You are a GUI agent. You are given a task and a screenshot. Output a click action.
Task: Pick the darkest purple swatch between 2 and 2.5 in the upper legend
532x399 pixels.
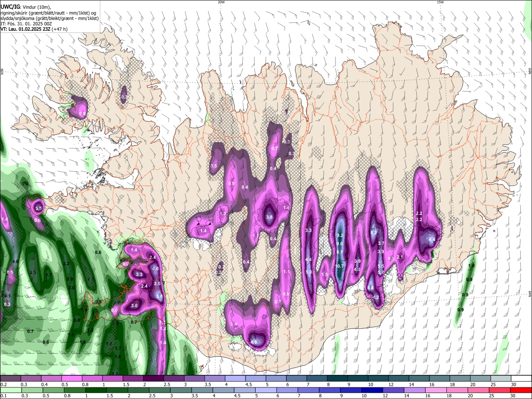click(153, 379)
